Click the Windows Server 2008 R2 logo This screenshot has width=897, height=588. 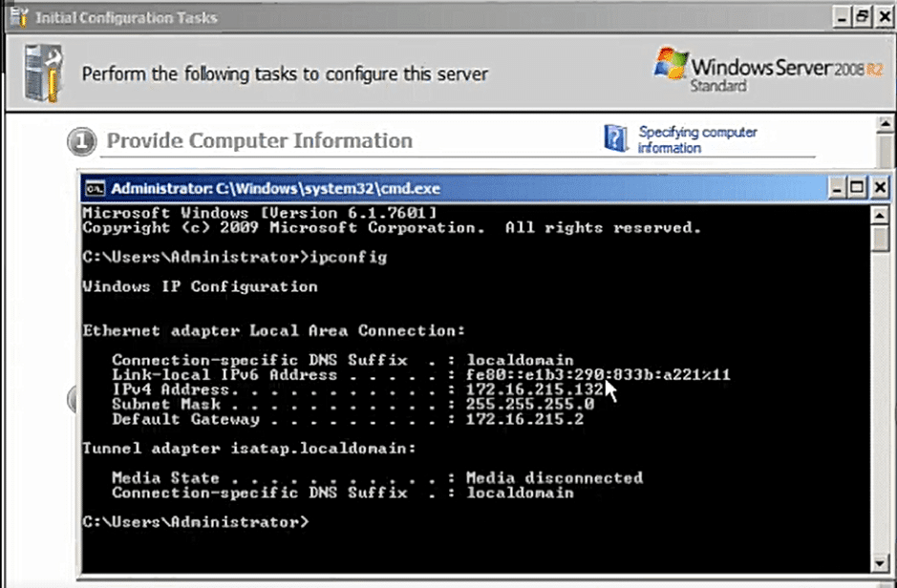(x=768, y=71)
